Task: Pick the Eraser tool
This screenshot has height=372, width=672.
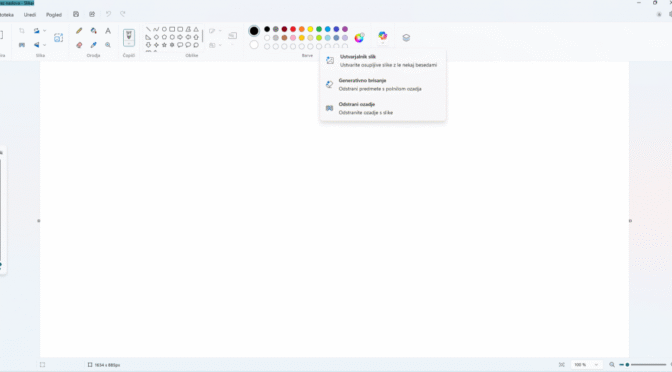Action: [79, 45]
